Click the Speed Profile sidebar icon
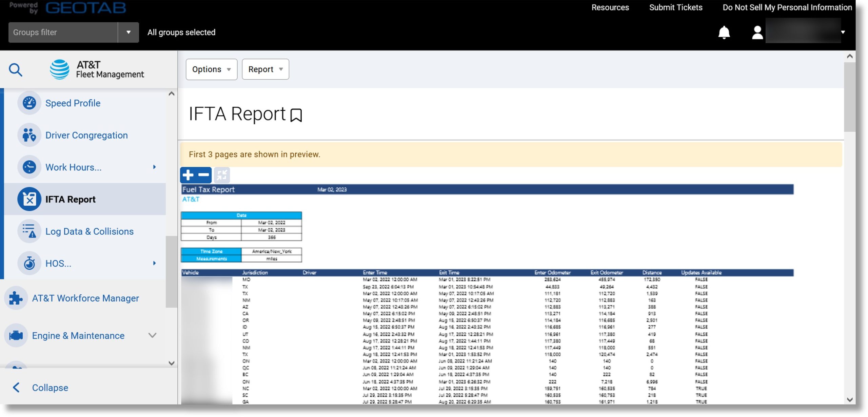Image resolution: width=868 pixels, height=417 pixels. 29,103
